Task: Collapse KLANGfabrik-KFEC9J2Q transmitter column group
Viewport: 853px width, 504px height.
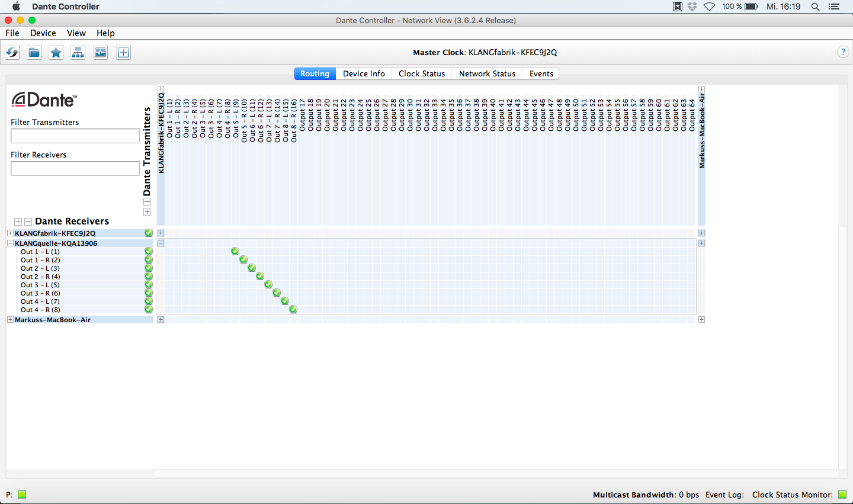Action: point(161,89)
